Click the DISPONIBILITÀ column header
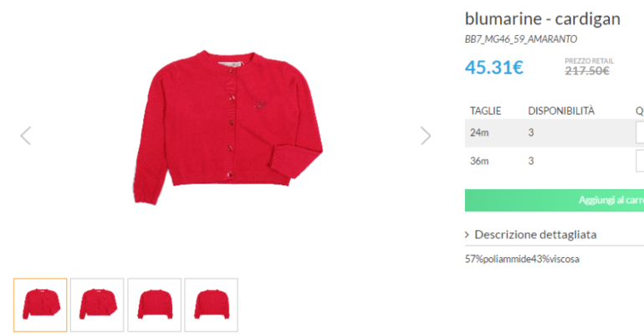The height and width of the screenshot is (335, 644). 561,111
